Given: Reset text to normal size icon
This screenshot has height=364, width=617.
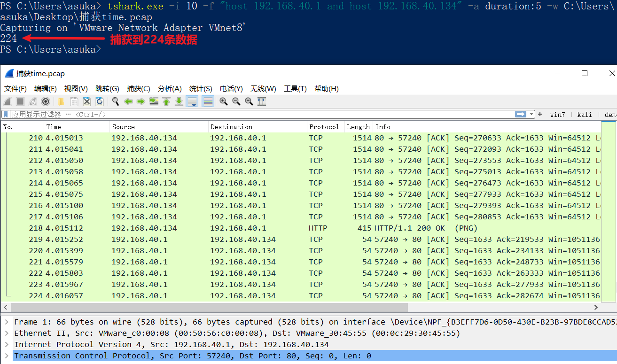Looking at the screenshot, I should [249, 101].
